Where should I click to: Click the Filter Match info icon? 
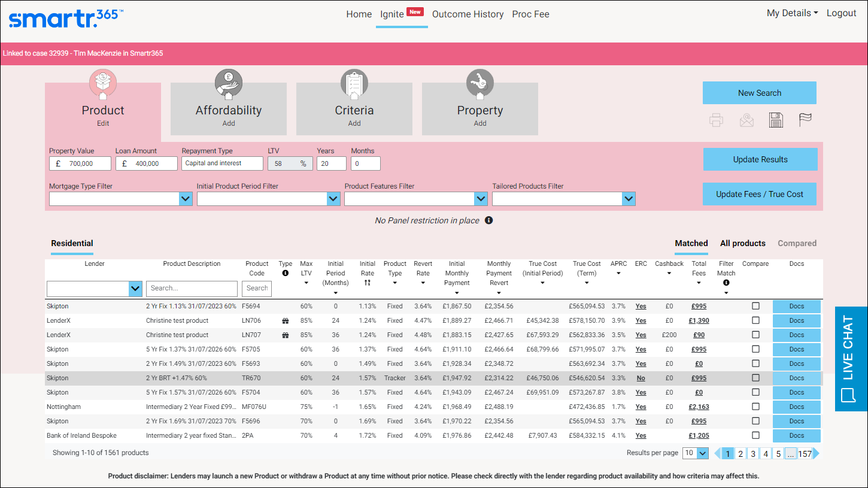point(726,283)
